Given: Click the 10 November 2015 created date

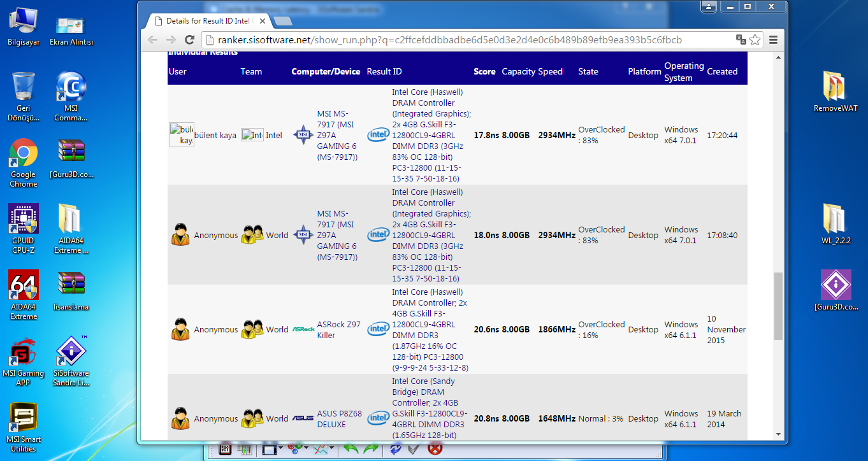Looking at the screenshot, I should coord(726,329).
